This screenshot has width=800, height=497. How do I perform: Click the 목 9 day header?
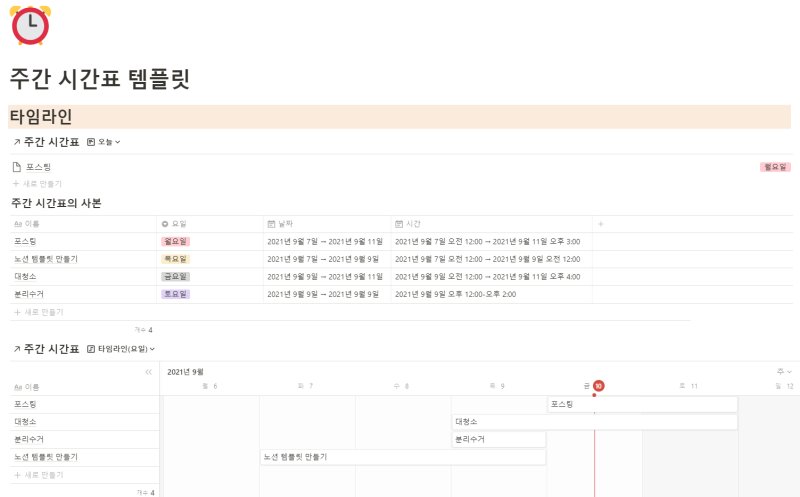(497, 386)
